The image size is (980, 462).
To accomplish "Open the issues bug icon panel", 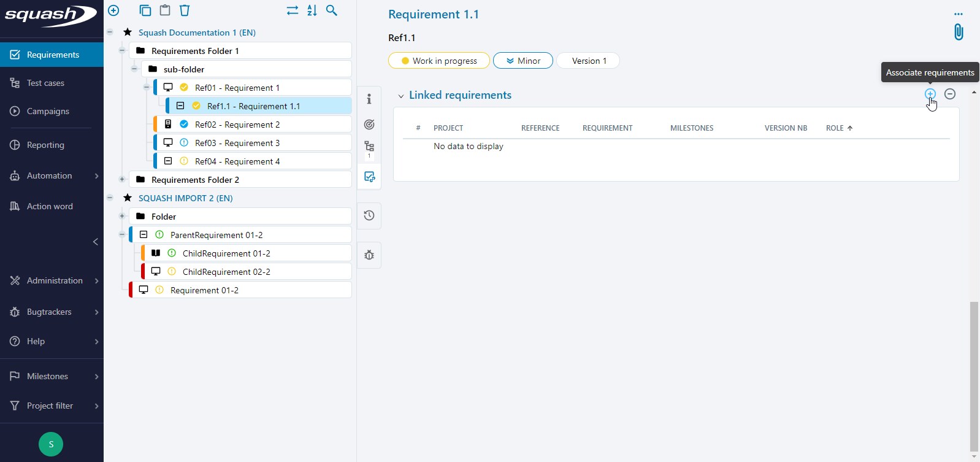I will (x=369, y=255).
